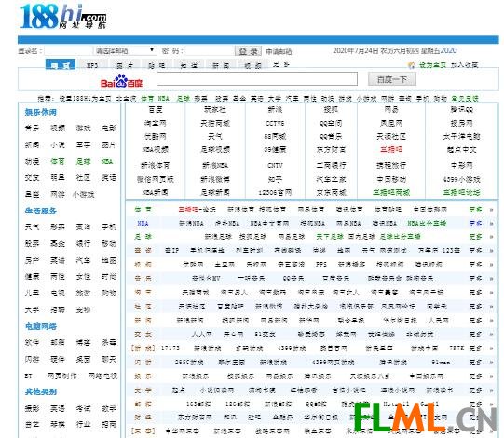Click 网页制作 in the left sidebar

[x=61, y=376]
